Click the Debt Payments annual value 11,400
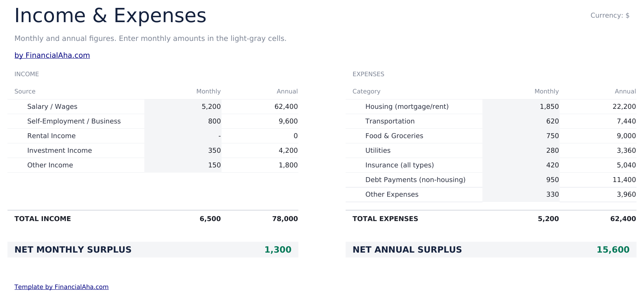Image resolution: width=644 pixels, height=298 pixels. click(624, 180)
